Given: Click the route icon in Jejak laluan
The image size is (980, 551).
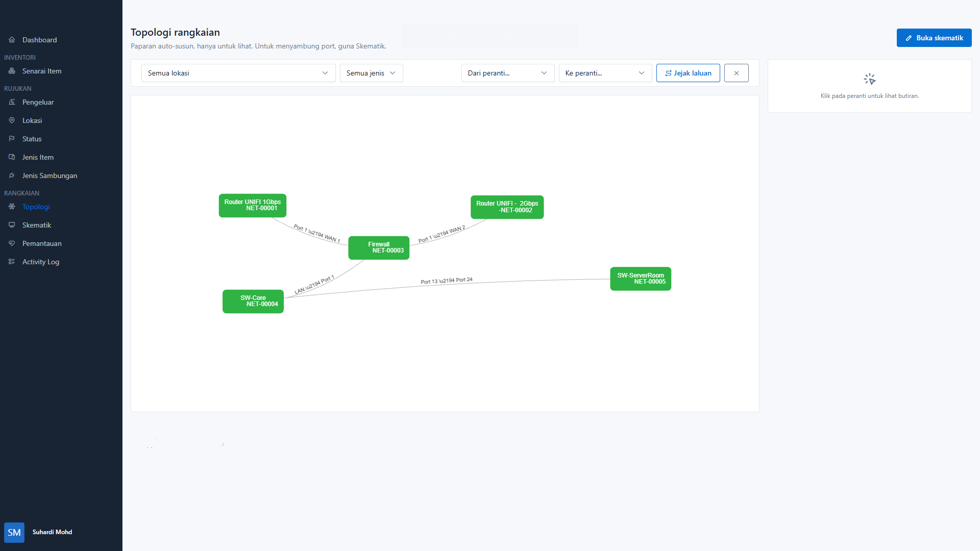Looking at the screenshot, I should pyautogui.click(x=668, y=73).
